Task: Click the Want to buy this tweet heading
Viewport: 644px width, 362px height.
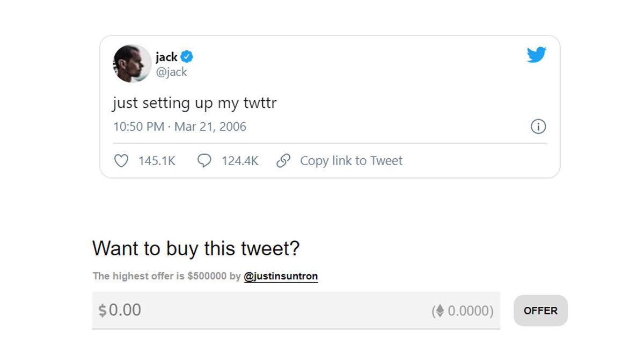Action: click(x=196, y=248)
